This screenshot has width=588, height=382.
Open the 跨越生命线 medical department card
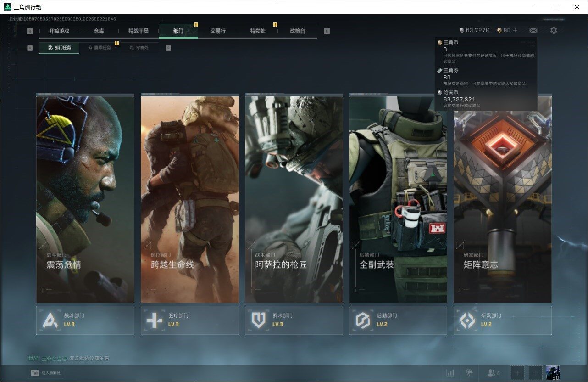coord(190,198)
